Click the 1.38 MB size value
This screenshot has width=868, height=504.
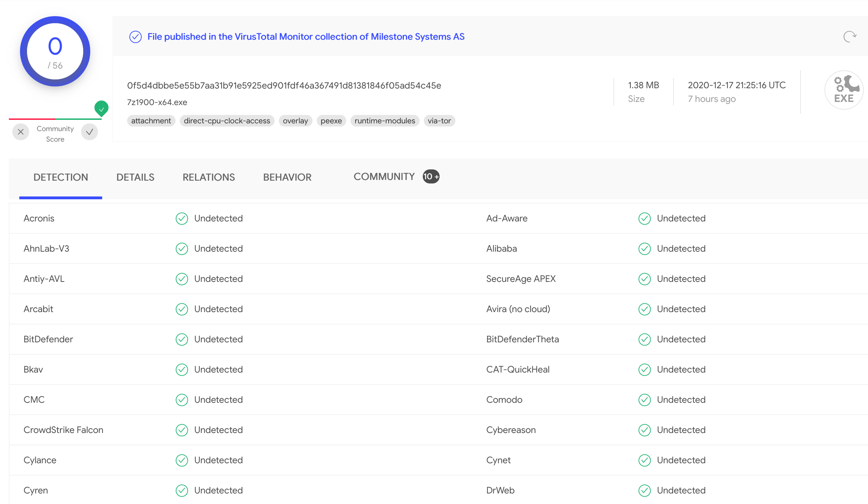tap(643, 85)
